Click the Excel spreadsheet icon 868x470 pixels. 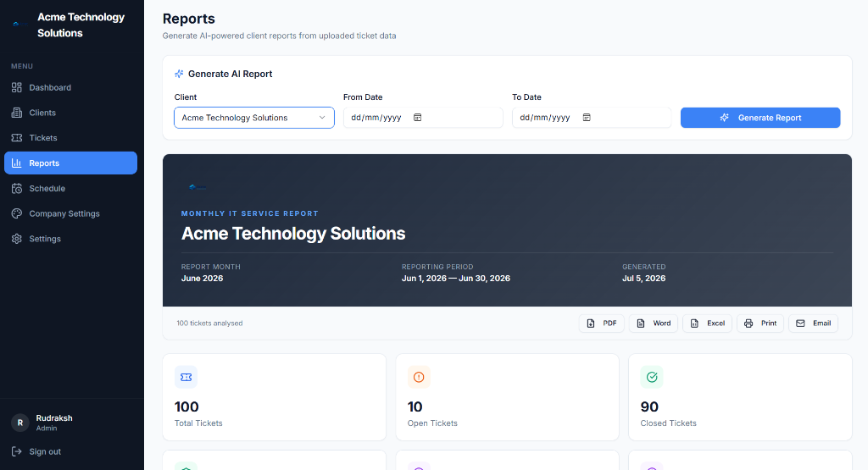click(694, 323)
